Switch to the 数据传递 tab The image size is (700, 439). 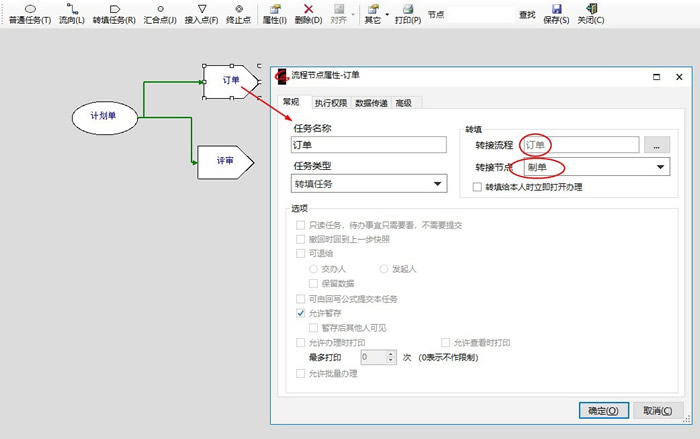coord(372,102)
